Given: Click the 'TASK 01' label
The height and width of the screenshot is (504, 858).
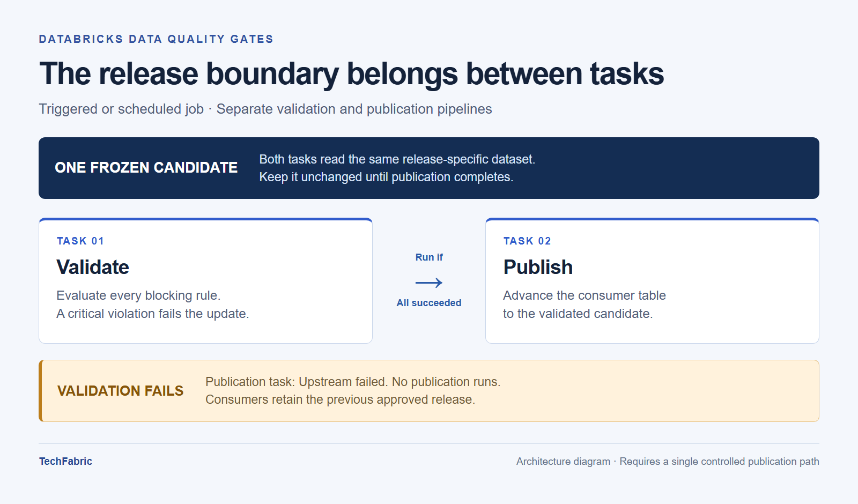Looking at the screenshot, I should [80, 241].
